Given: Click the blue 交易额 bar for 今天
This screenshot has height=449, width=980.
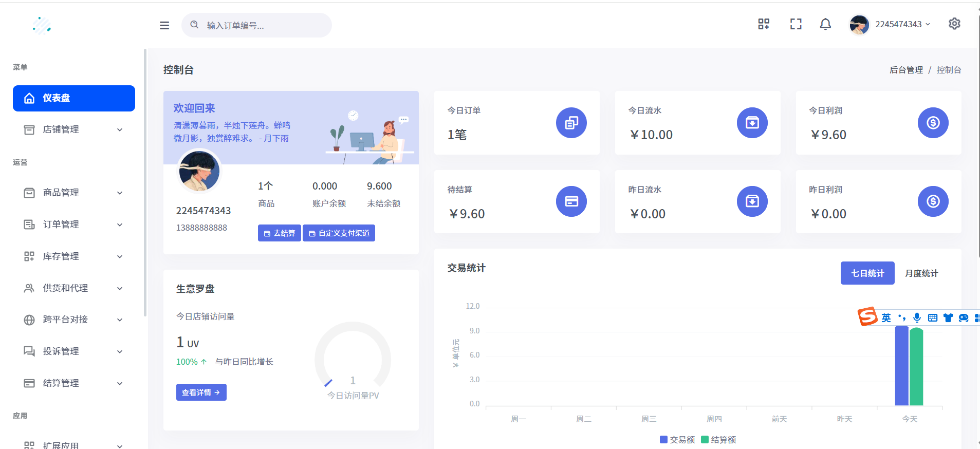Looking at the screenshot, I should [901, 366].
